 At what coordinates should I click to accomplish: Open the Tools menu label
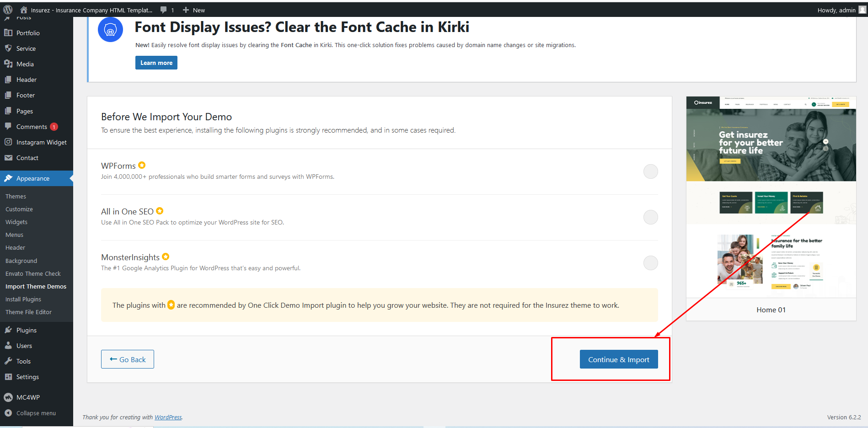(23, 361)
